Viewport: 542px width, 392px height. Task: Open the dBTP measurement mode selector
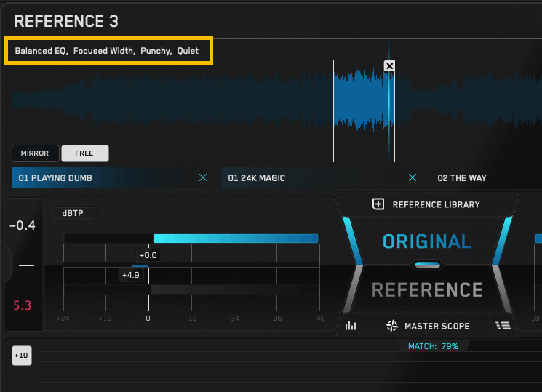point(73,213)
